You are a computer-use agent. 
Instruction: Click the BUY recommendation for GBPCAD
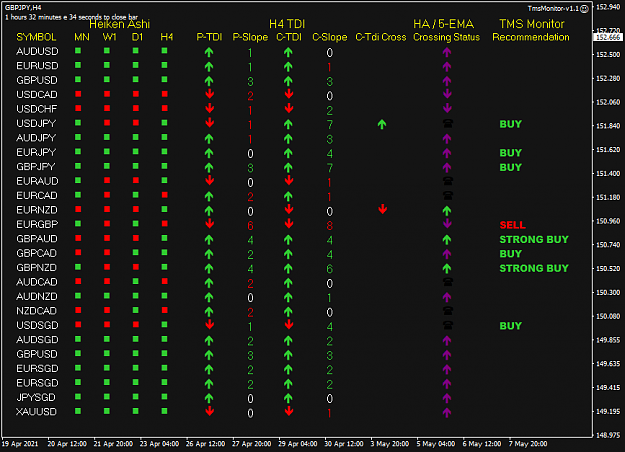511,254
